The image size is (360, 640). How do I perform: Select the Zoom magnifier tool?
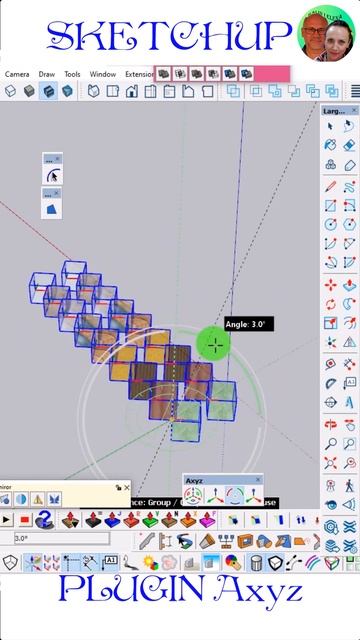(x=330, y=444)
